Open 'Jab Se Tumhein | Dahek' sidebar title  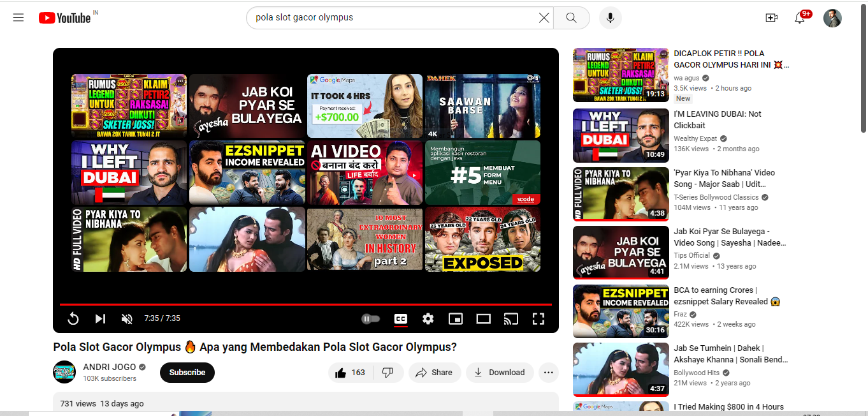tap(731, 354)
